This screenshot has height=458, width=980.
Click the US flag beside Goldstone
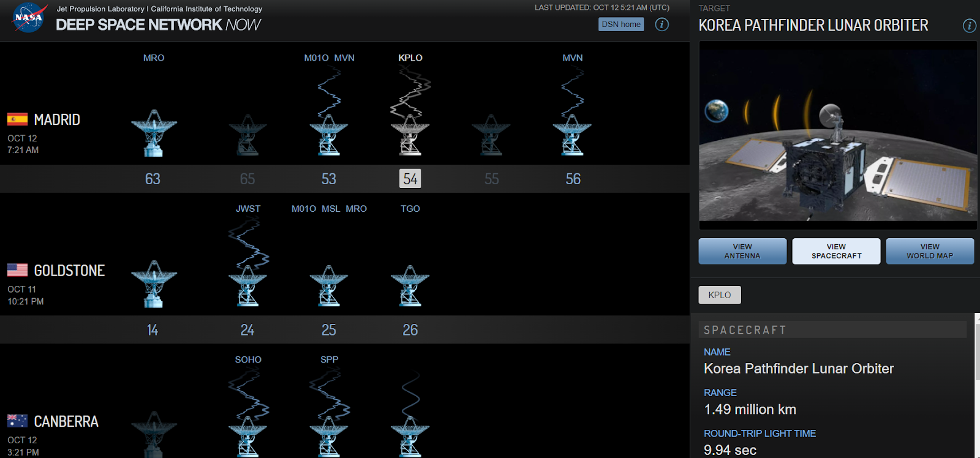pyautogui.click(x=17, y=270)
